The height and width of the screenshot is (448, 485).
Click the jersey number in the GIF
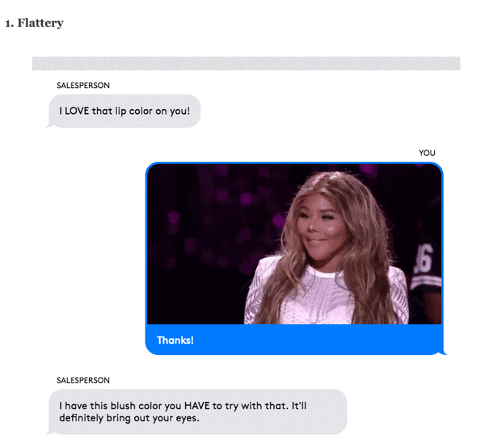(424, 259)
